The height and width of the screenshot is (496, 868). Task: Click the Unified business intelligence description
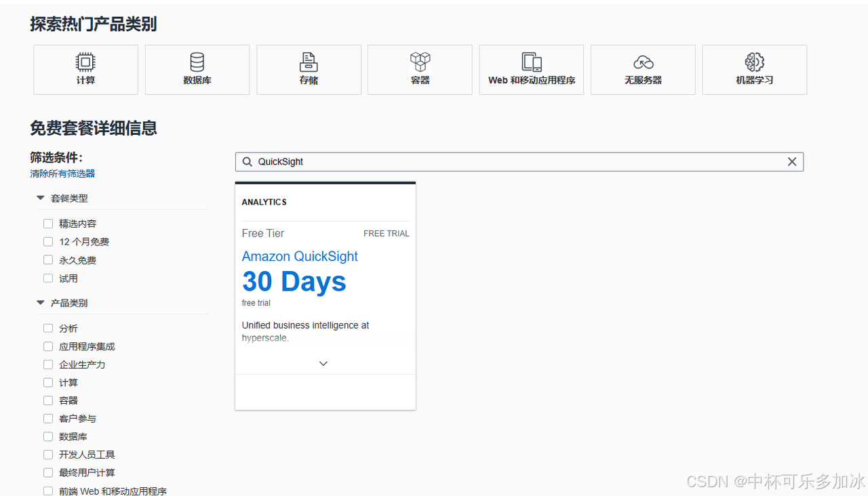(306, 331)
